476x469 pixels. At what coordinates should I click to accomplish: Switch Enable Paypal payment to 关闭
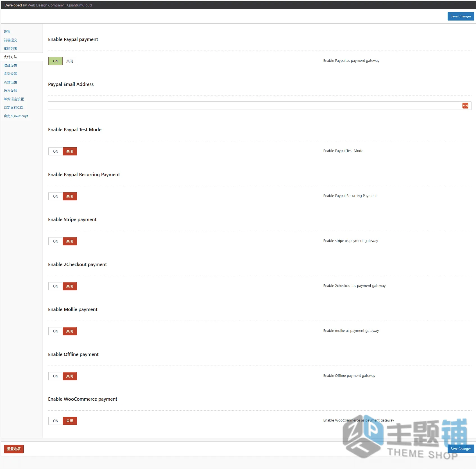(x=70, y=61)
